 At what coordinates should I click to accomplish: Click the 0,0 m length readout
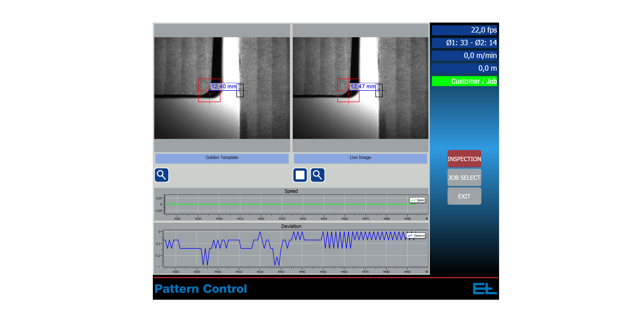464,69
